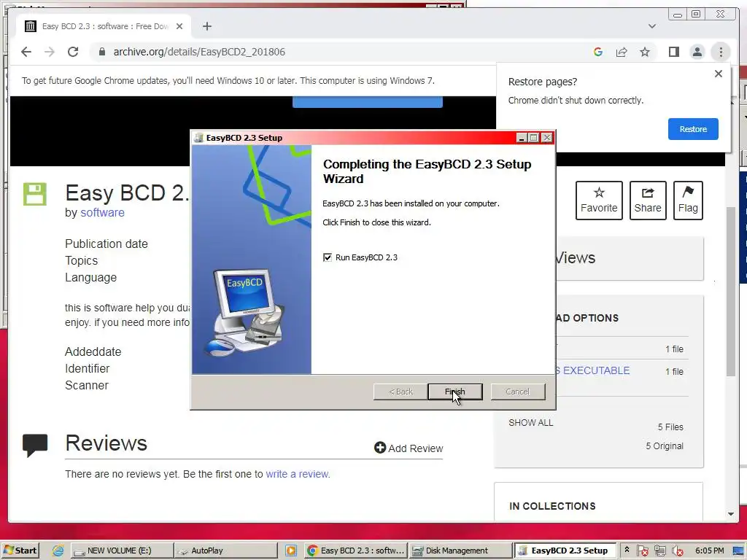747x560 pixels.
Task: Open Chrome three-dot menu
Action: tap(721, 52)
